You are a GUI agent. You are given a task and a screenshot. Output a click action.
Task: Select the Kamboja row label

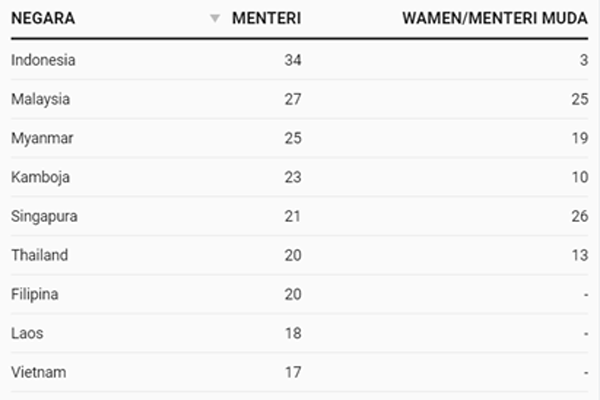[x=39, y=177]
